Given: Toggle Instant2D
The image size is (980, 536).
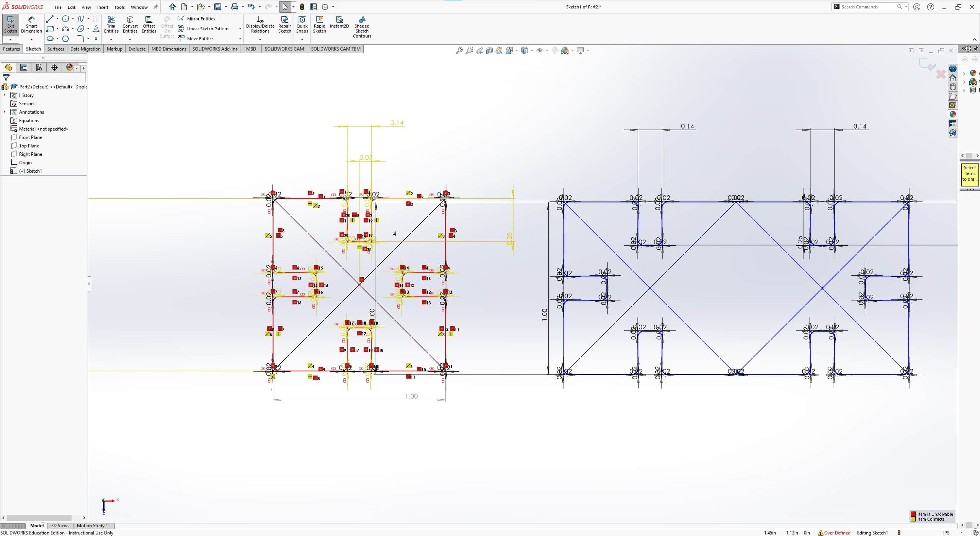Looking at the screenshot, I should 339,22.
